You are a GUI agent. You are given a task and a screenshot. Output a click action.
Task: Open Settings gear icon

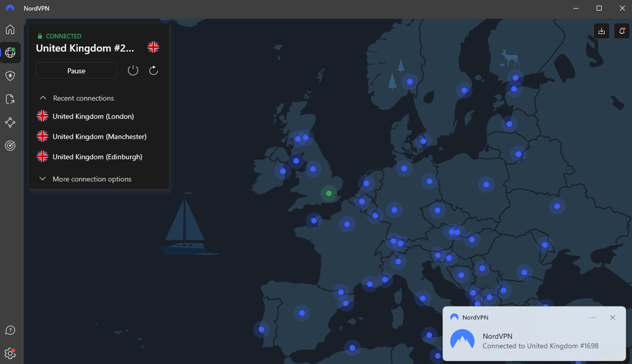click(10, 354)
